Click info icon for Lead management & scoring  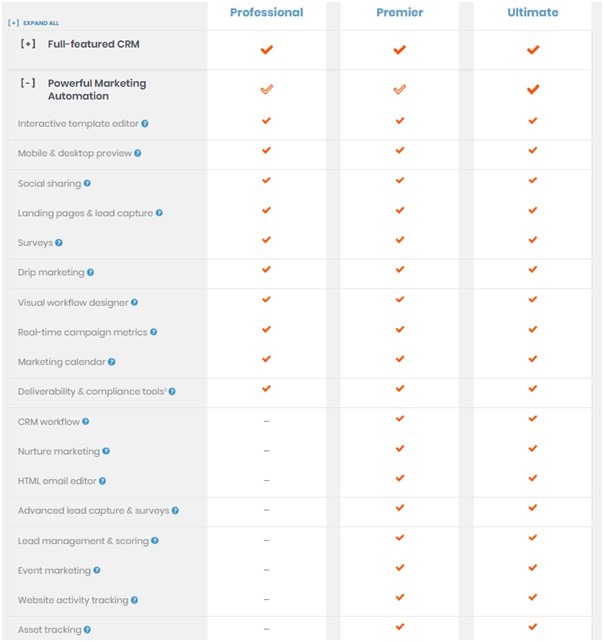(x=155, y=540)
